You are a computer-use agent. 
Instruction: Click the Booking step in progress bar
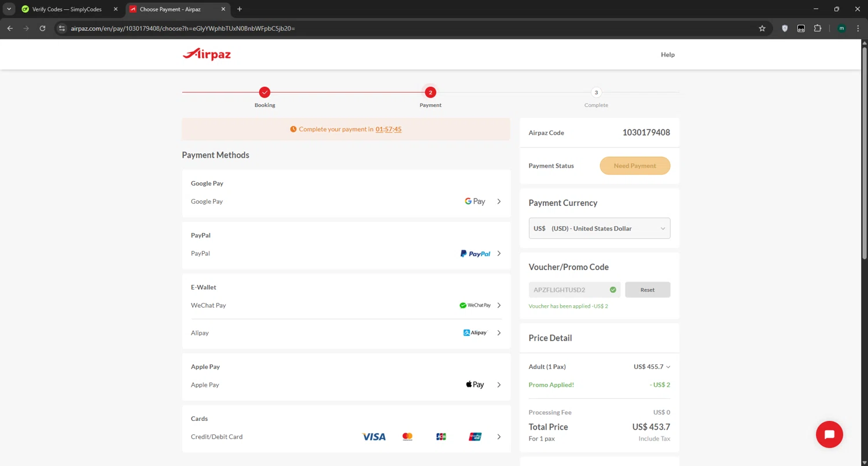point(264,93)
